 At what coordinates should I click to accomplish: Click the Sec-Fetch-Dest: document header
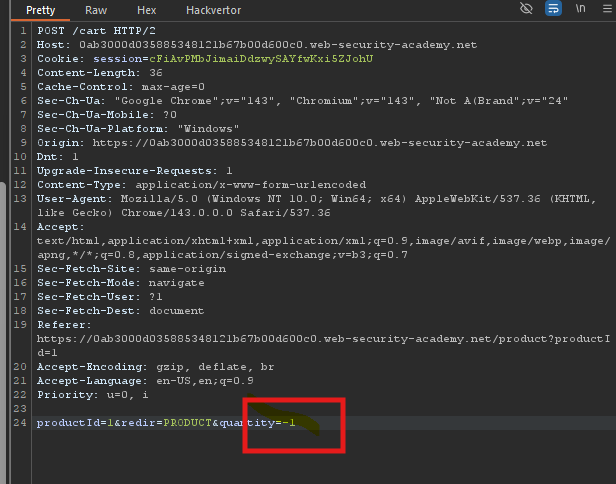[x=121, y=311]
